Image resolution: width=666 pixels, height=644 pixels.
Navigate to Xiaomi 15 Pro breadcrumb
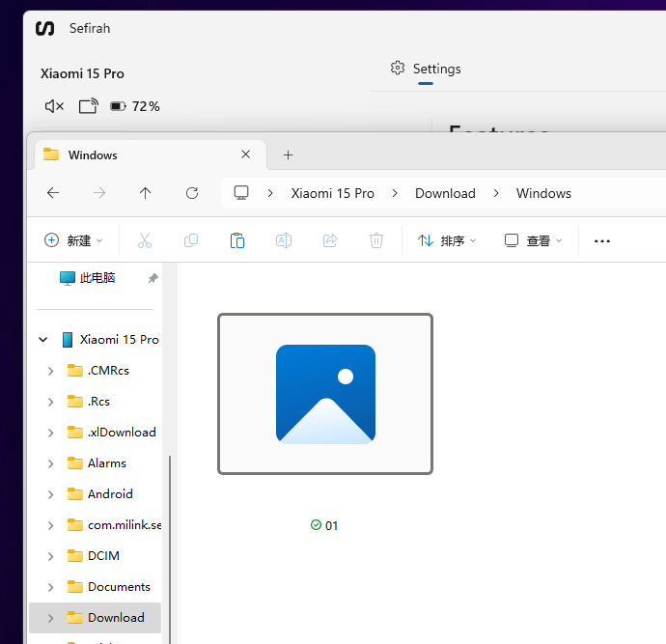(333, 193)
